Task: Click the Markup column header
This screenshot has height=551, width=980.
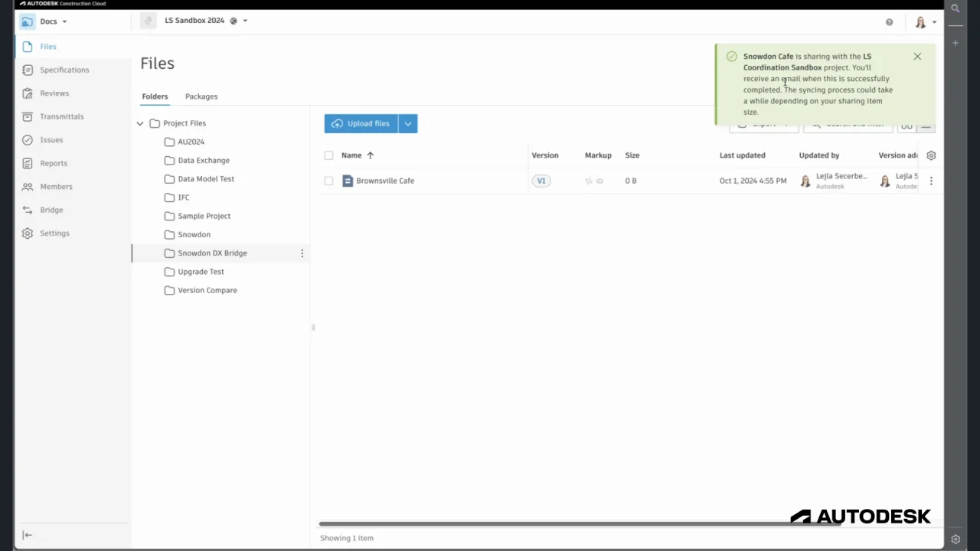Action: pos(598,155)
